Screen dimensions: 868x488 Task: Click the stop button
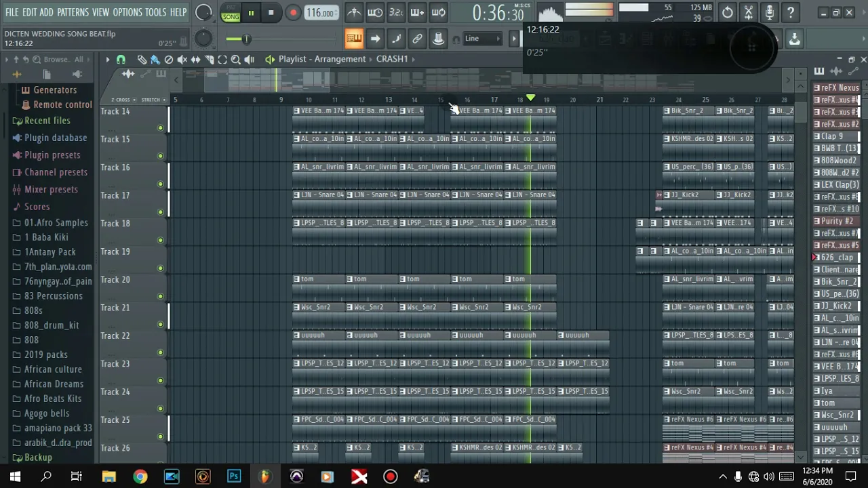pos(271,13)
